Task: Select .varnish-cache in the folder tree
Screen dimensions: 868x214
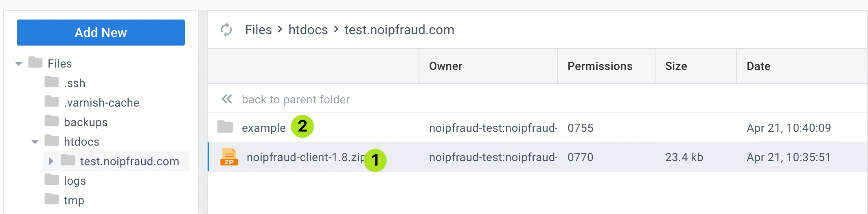Action: coord(101,103)
